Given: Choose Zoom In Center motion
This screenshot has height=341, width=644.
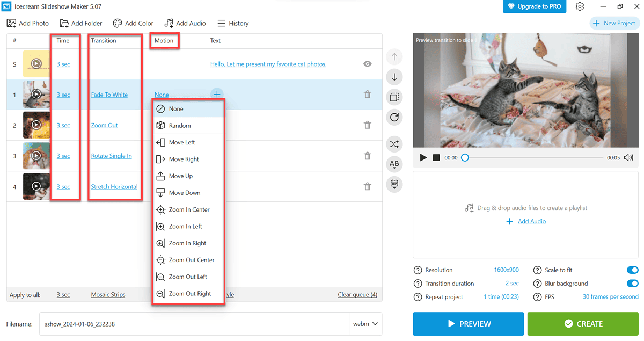Looking at the screenshot, I should coord(187,209).
